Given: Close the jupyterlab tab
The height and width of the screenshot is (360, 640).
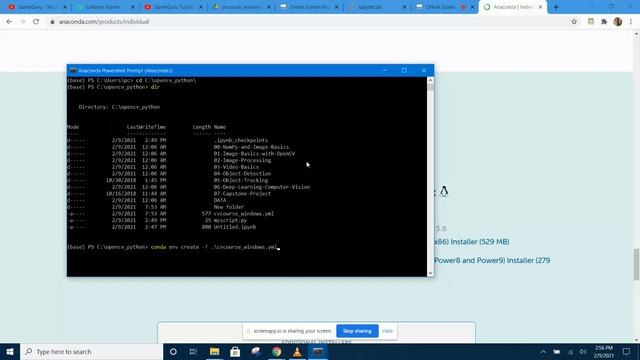Looking at the screenshot, I should (x=404, y=7).
